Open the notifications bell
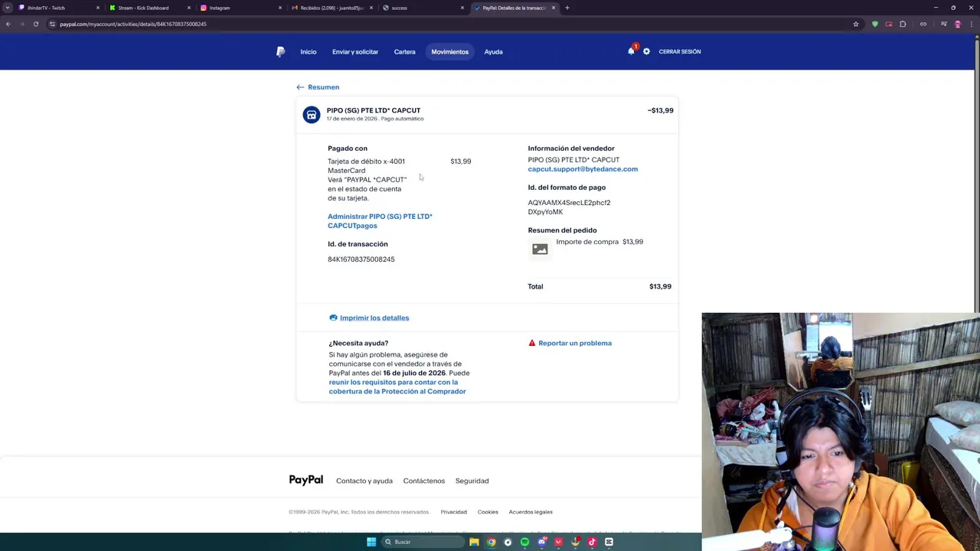The width and height of the screenshot is (980, 551). click(x=631, y=51)
